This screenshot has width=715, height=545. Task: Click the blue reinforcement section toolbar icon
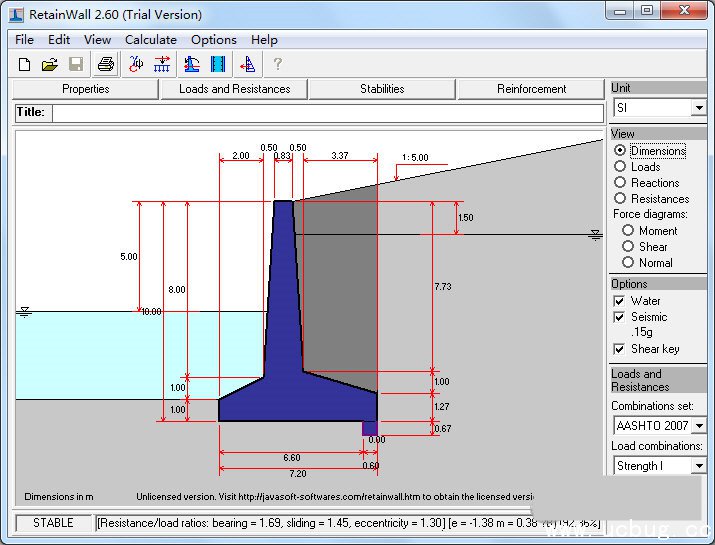tap(217, 65)
